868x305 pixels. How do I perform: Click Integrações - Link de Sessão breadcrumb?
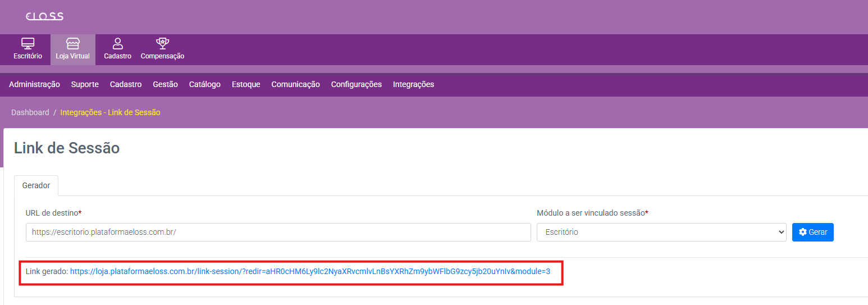(111, 112)
